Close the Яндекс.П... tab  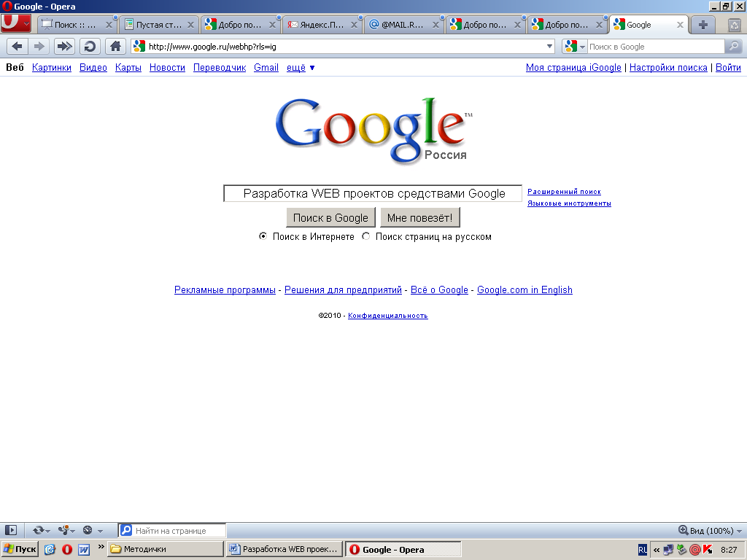tap(354, 25)
